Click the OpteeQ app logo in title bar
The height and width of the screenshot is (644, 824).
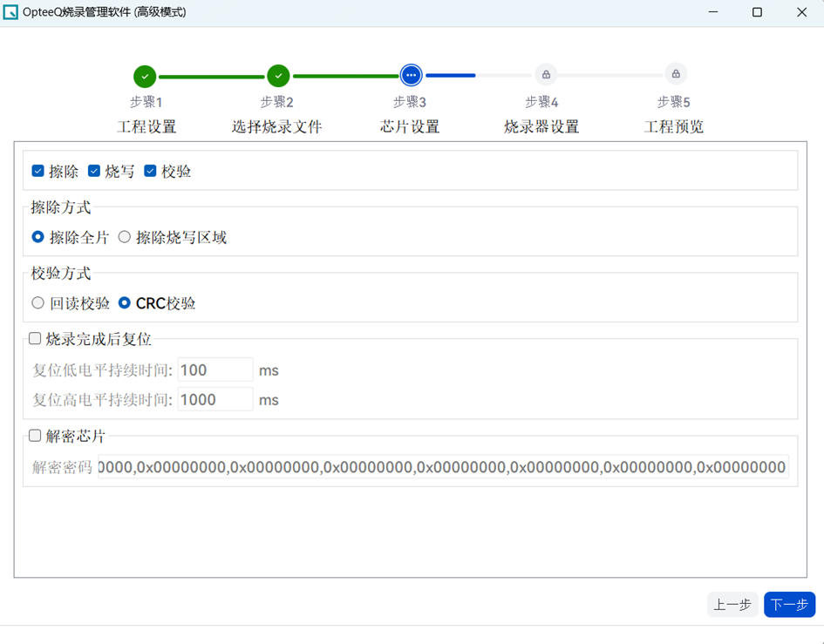(x=11, y=12)
